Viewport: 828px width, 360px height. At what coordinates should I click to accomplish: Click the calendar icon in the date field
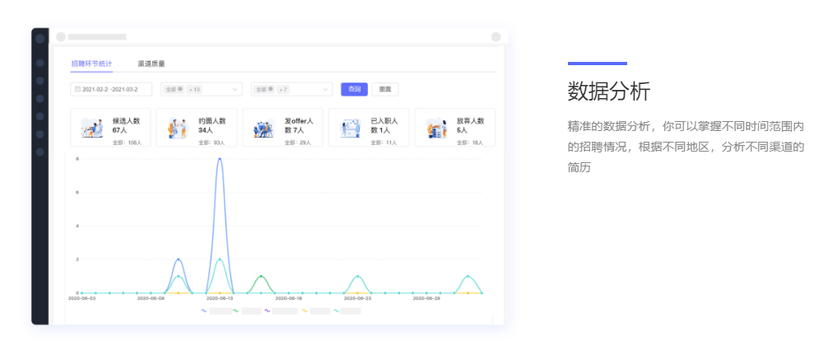(78, 89)
